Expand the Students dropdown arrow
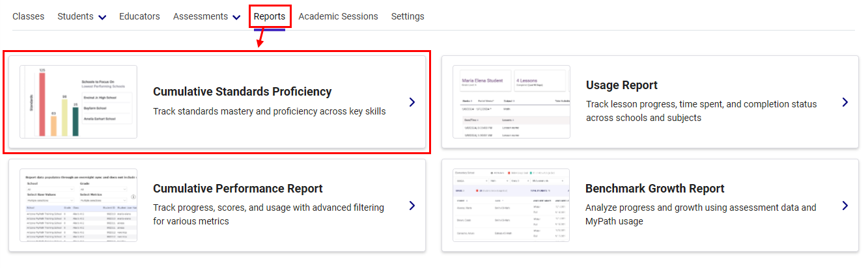Screen dimensions: 868x268 click(x=102, y=18)
